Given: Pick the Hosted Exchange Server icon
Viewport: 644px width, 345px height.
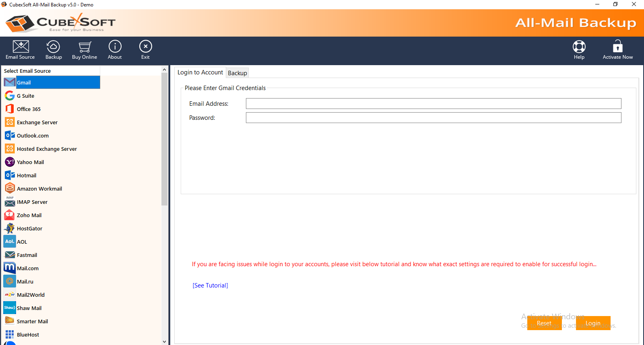Looking at the screenshot, I should (10, 149).
